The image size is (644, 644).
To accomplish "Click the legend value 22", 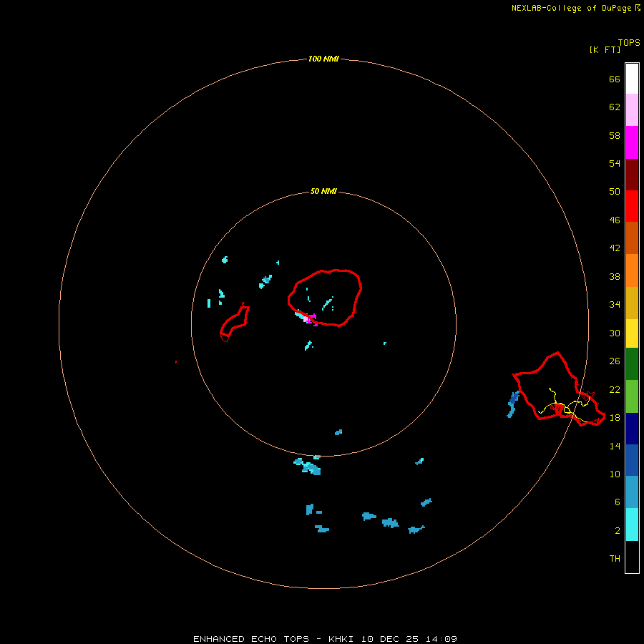I will click(x=615, y=389).
